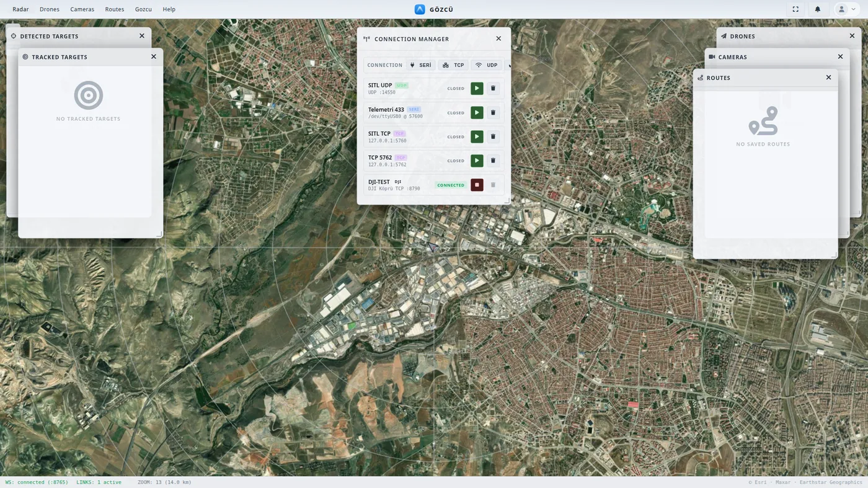The image size is (868, 488).
Task: Click the LINKS: 1 active status
Action: click(99, 482)
